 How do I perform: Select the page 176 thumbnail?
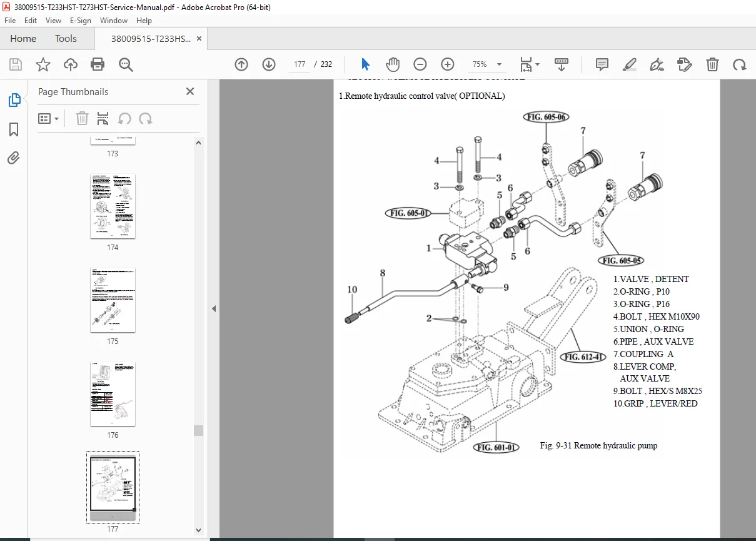113,394
